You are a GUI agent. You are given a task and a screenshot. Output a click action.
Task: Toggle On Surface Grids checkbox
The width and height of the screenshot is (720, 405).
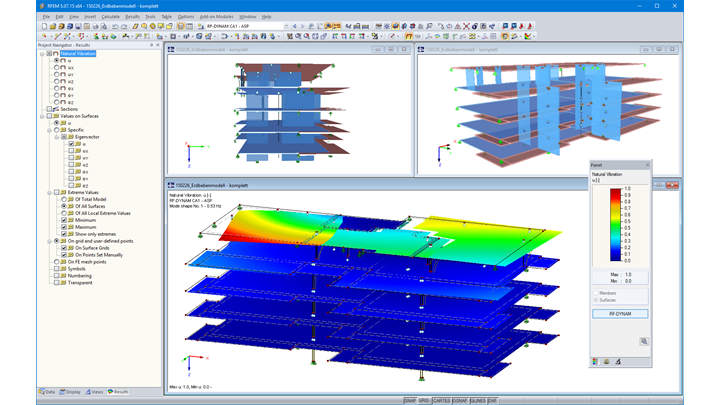click(64, 248)
